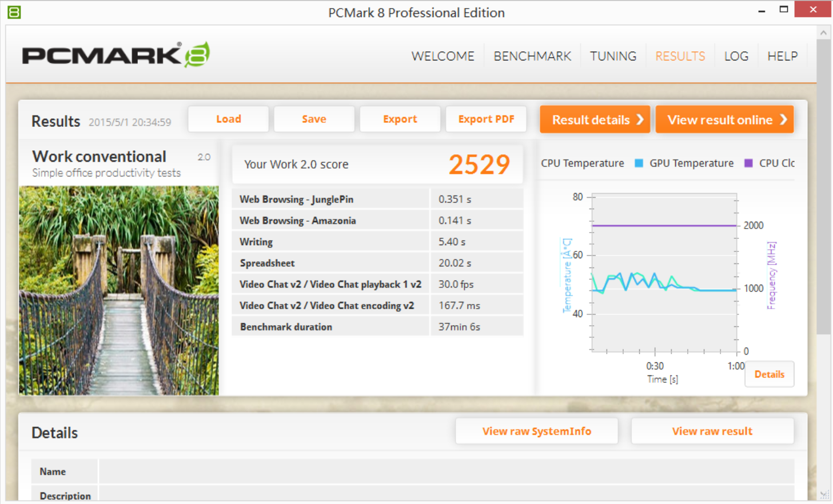The width and height of the screenshot is (833, 504).
Task: Open the LOG tab
Action: click(736, 56)
